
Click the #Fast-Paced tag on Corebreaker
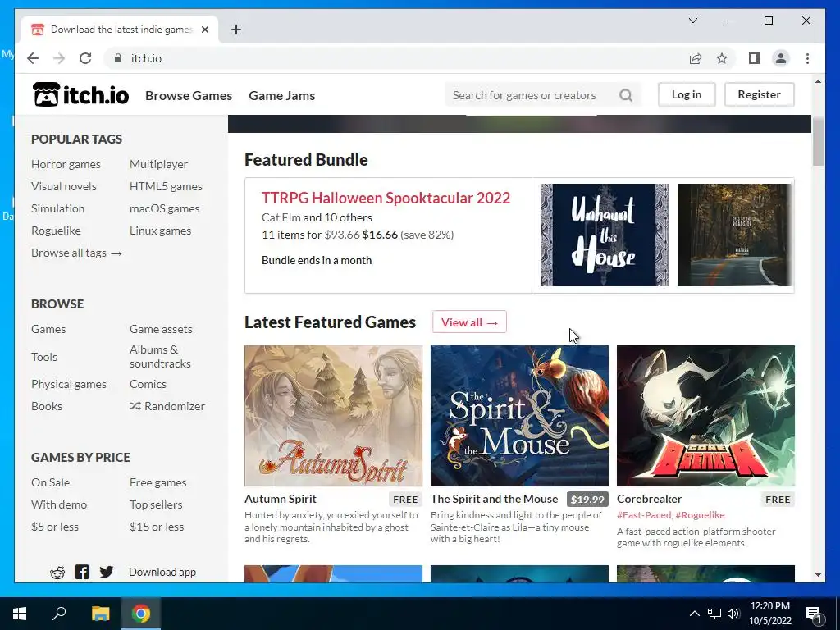coord(644,515)
